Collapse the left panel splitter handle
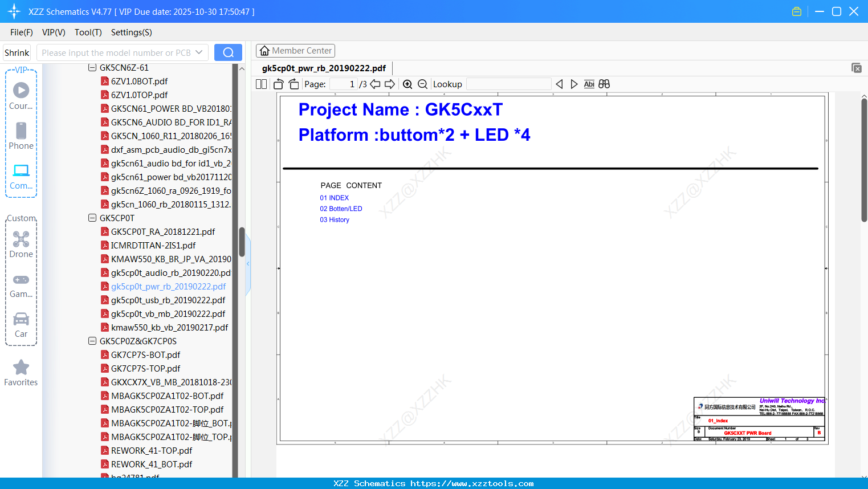 coord(248,264)
